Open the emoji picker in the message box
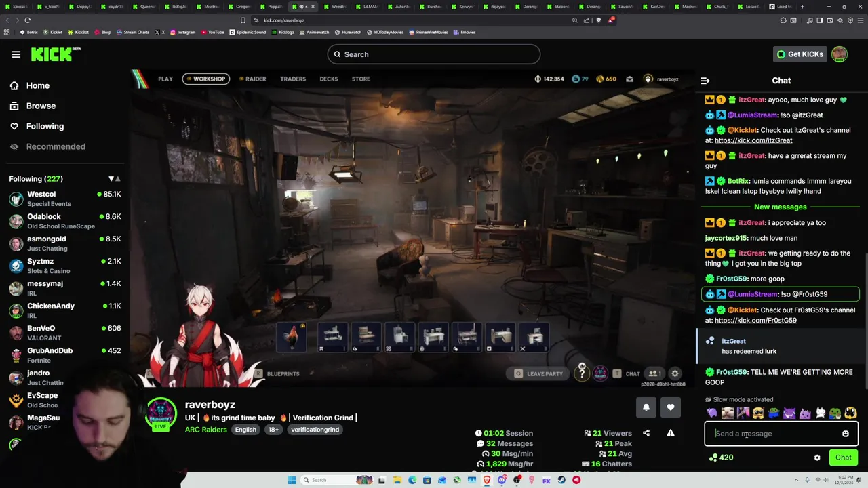This screenshot has height=488, width=868. (x=846, y=434)
